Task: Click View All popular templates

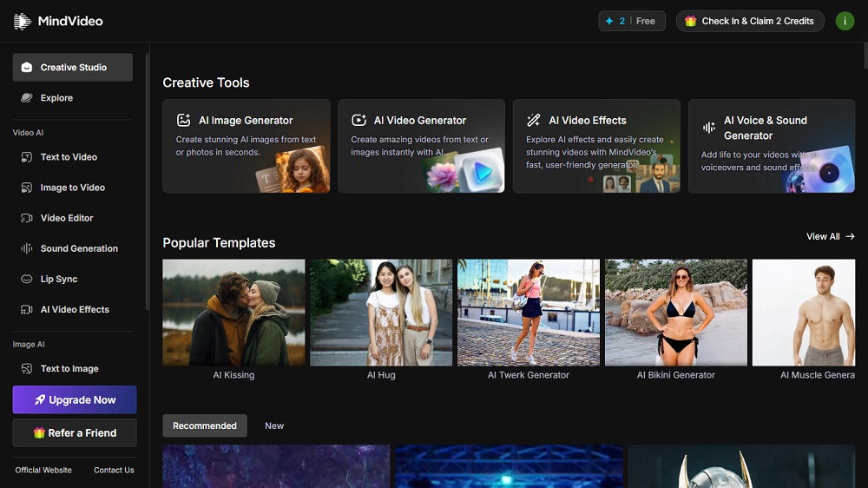Action: click(831, 236)
